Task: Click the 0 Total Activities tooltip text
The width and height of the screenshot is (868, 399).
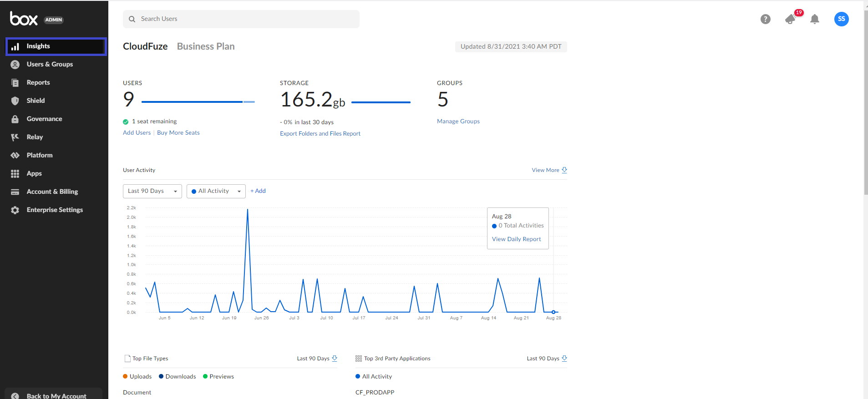Action: point(521,226)
